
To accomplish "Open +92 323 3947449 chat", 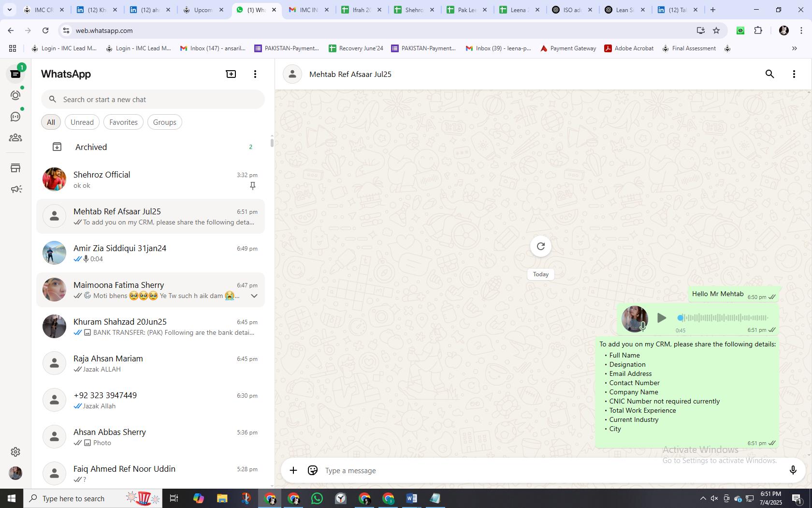I will pos(150,400).
